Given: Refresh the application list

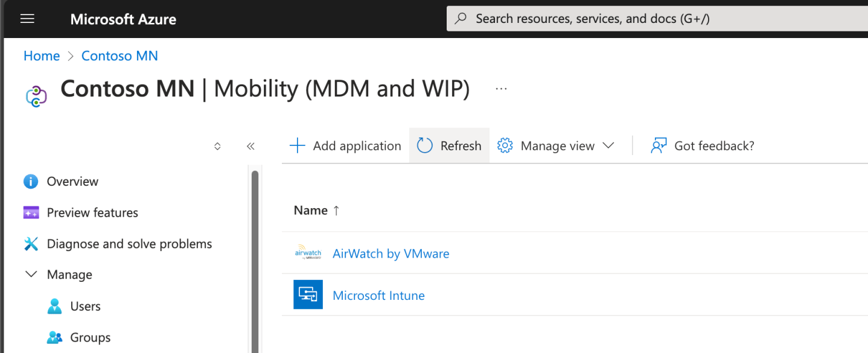Looking at the screenshot, I should click(449, 145).
